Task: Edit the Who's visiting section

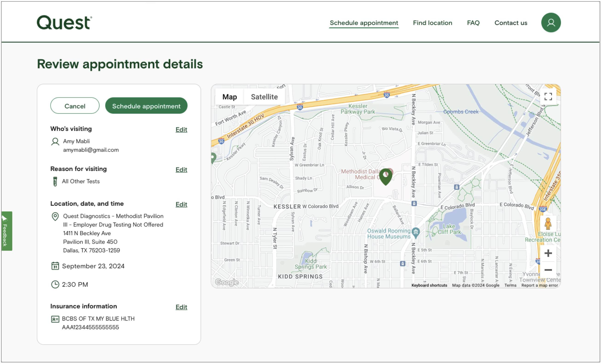Action: (181, 130)
